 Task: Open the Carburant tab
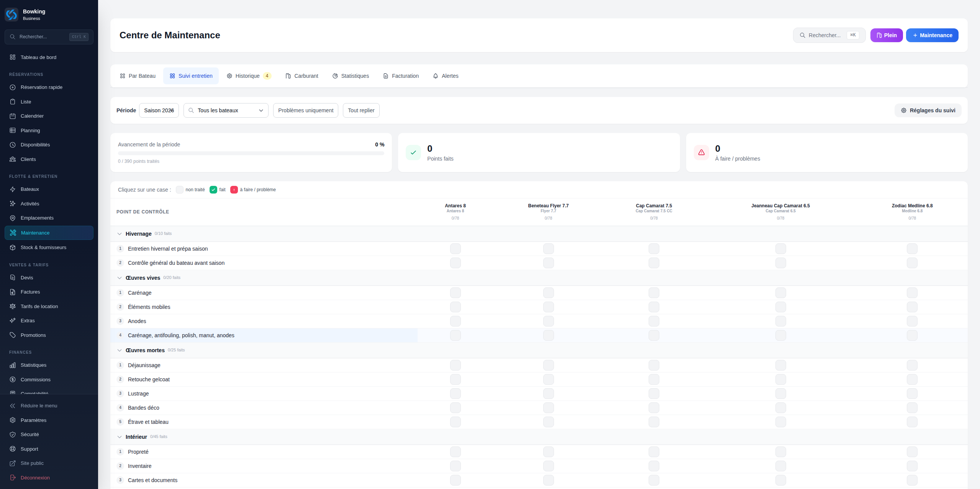pyautogui.click(x=302, y=76)
